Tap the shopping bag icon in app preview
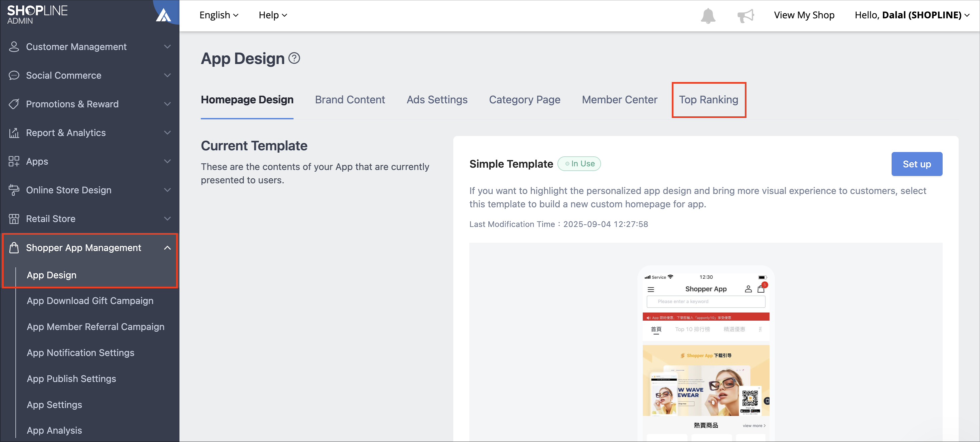This screenshot has width=980, height=442. coord(761,289)
